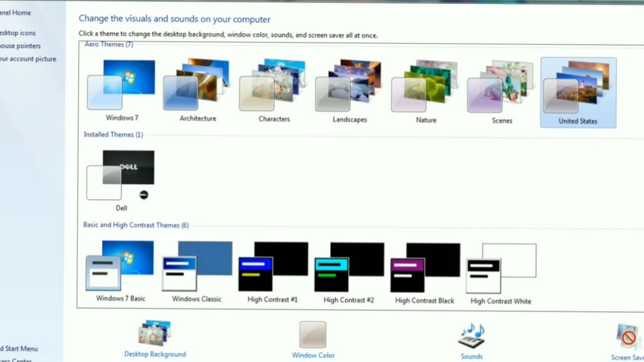Click the Sounds link text
Screen dimensions: 644x362
(471, 356)
